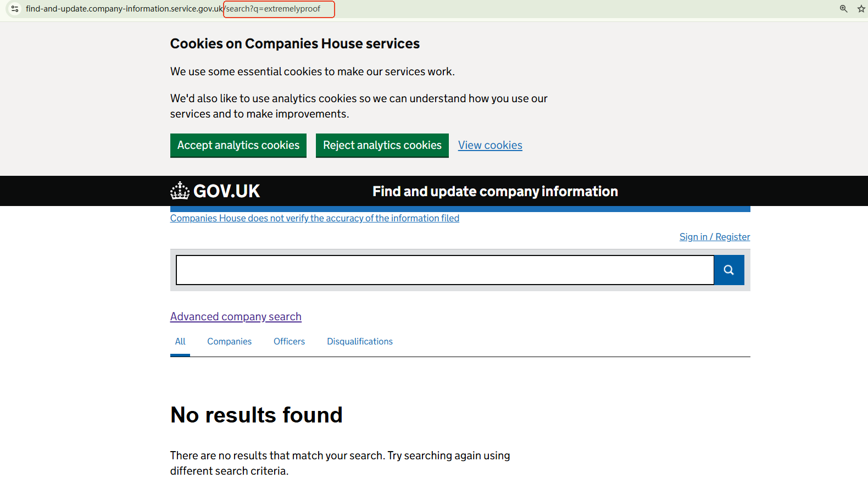Viewport: 868px width, 495px height.
Task: Open the accuracy of information filed notice
Action: click(315, 218)
